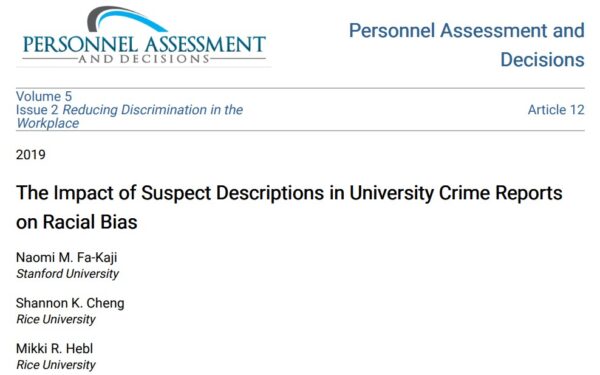600x375 pixels.
Task: Click the Stanford University affiliation
Action: 67,274
